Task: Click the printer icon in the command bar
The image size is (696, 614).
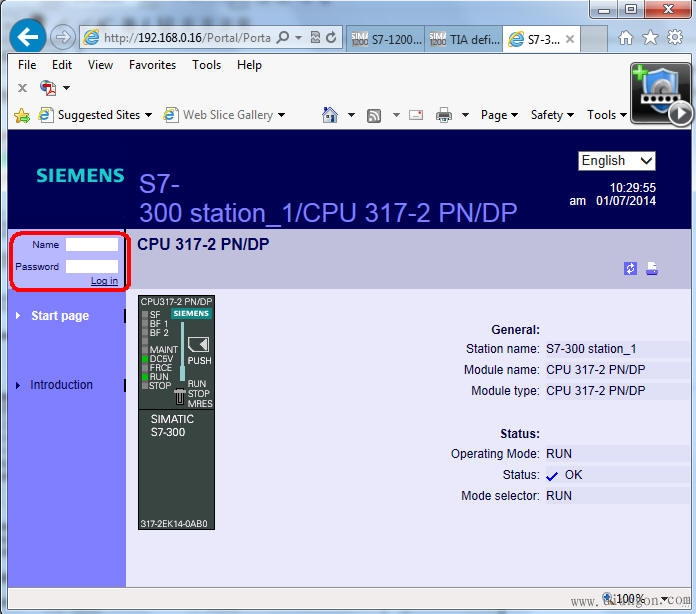Action: [444, 115]
